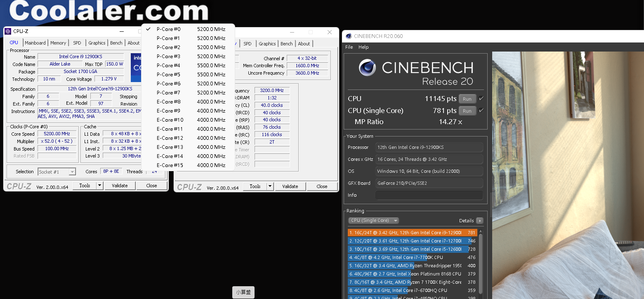Click the Info input field in Cinebench
Viewport: 644px width, 299px height.
pos(429,195)
